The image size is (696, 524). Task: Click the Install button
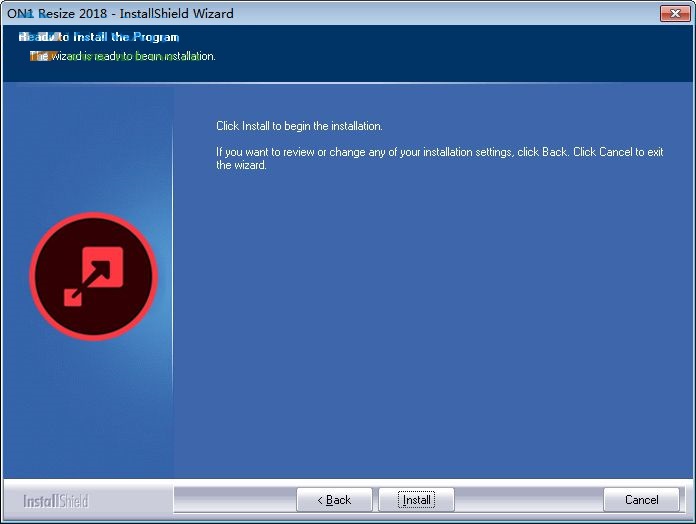[x=416, y=500]
